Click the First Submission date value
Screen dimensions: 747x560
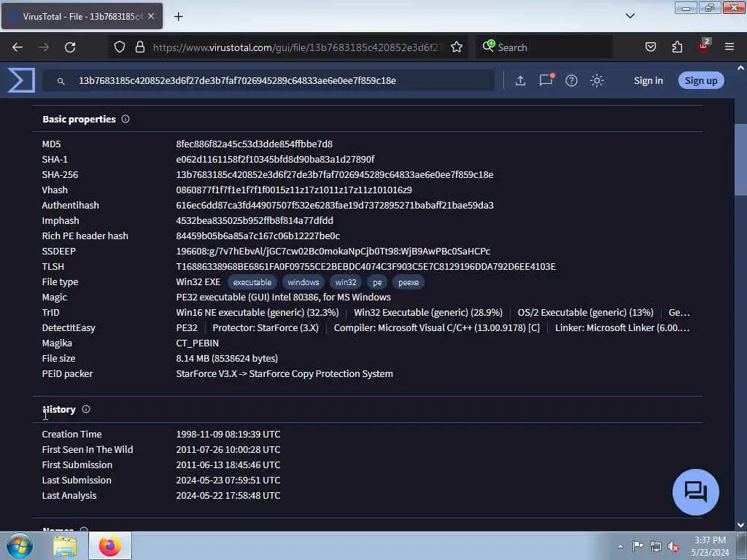point(228,464)
